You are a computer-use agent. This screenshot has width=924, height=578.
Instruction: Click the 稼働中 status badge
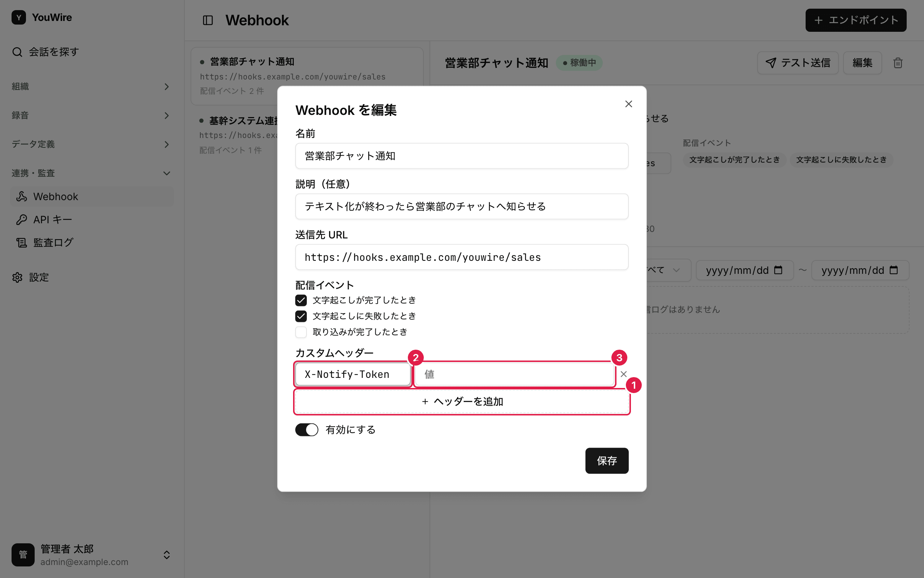pos(579,63)
